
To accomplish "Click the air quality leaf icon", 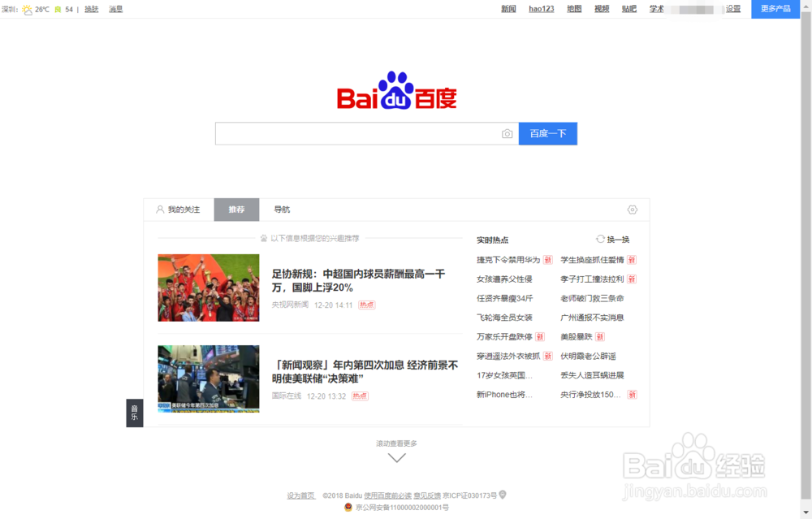I will coord(58,9).
